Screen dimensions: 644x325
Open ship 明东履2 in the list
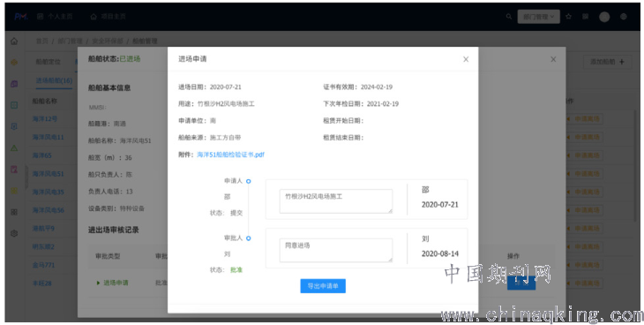pyautogui.click(x=43, y=246)
